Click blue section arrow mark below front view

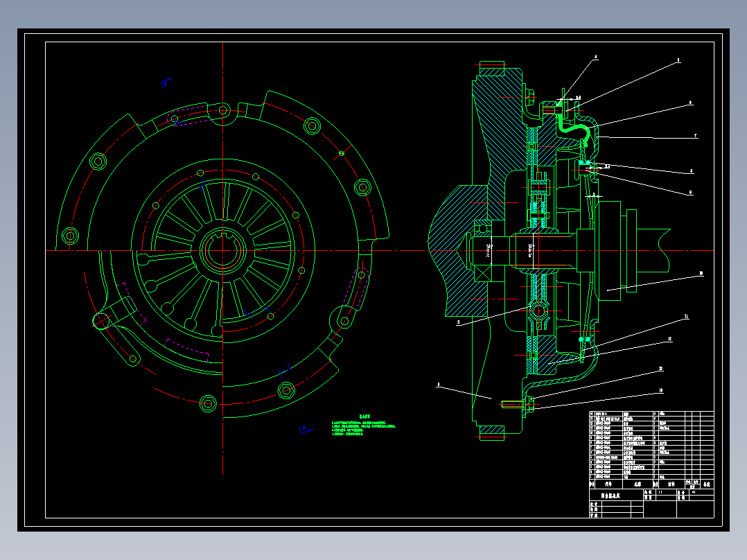306,430
